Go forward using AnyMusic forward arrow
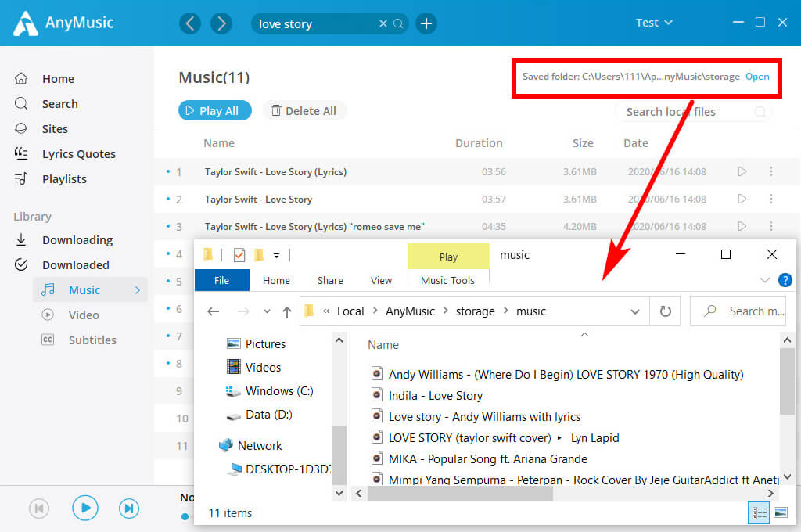 (221, 23)
